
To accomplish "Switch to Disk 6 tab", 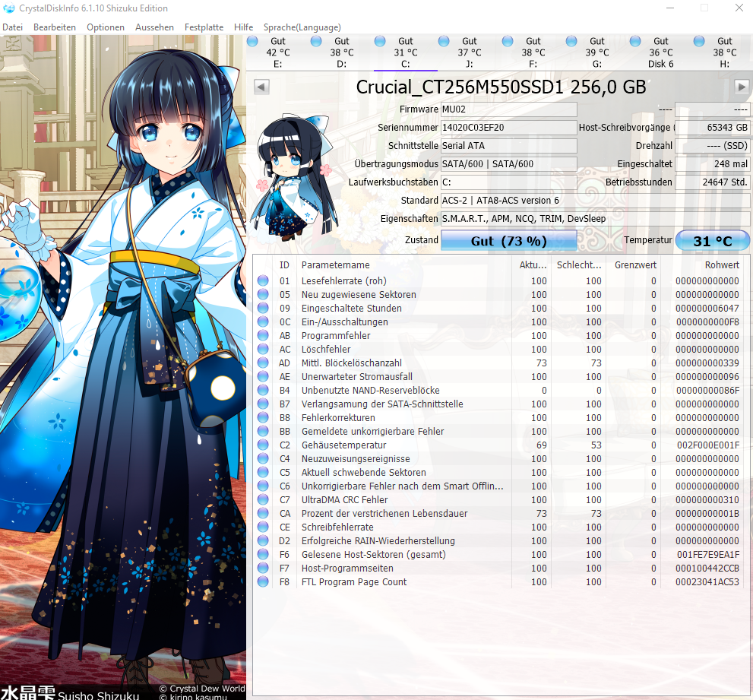I will coord(661,52).
